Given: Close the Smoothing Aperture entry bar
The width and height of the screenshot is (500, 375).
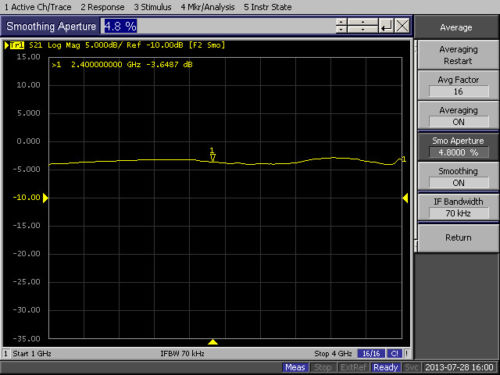Looking at the screenshot, I should coord(402,26).
